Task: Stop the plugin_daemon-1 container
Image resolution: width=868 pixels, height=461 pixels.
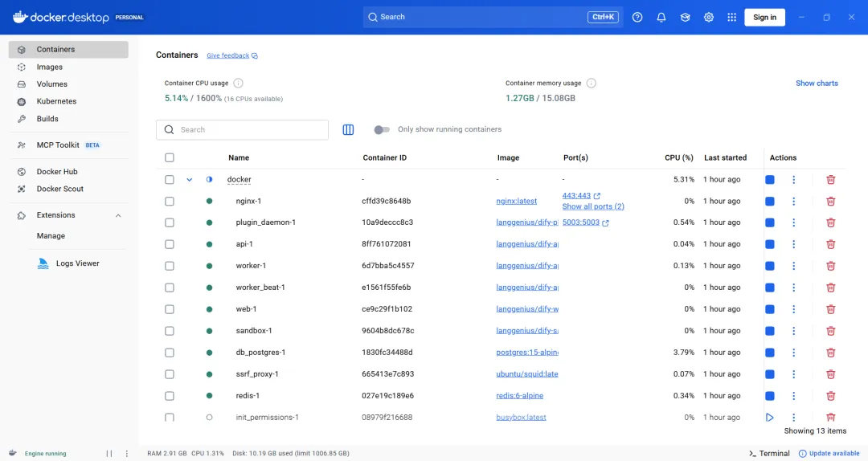Action: point(769,222)
